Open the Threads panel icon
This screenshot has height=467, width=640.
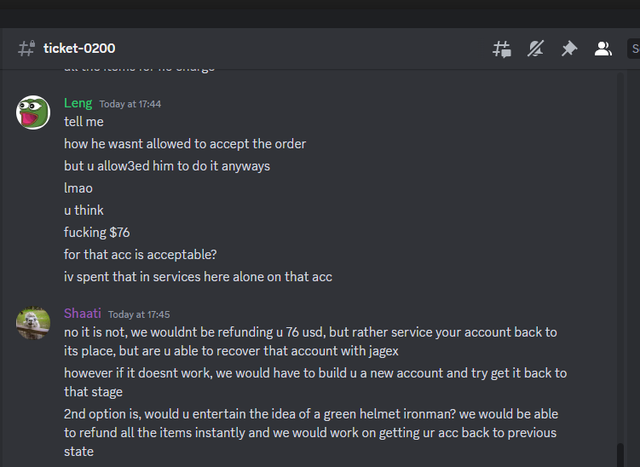coord(502,49)
